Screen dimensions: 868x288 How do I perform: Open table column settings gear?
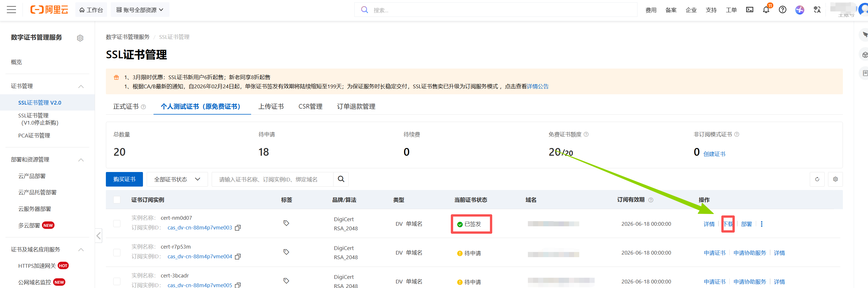[835, 179]
